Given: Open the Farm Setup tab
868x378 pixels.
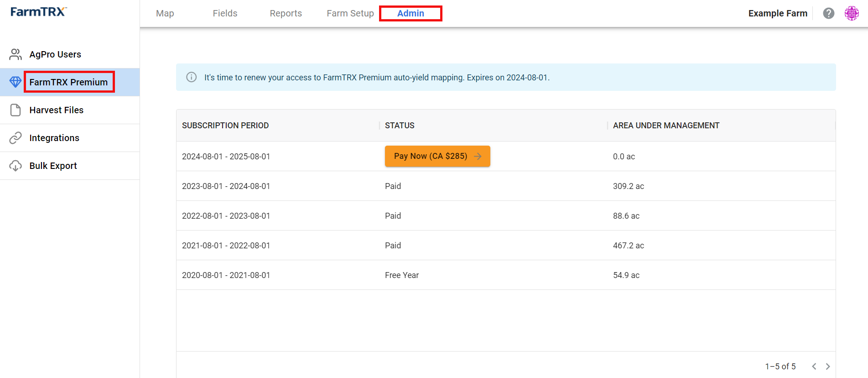Looking at the screenshot, I should pyautogui.click(x=350, y=13).
